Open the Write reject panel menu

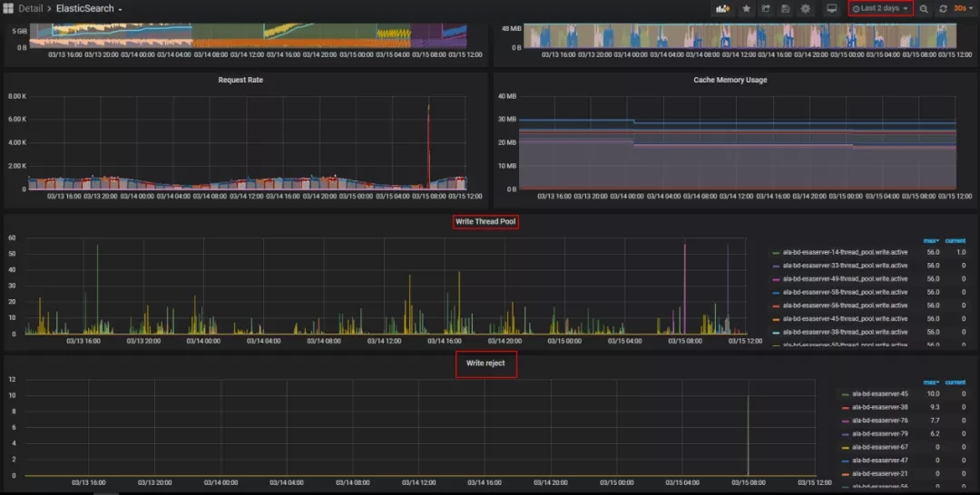pyautogui.click(x=485, y=364)
